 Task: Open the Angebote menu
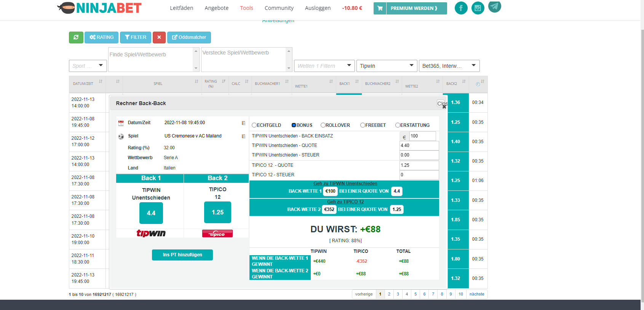click(216, 8)
